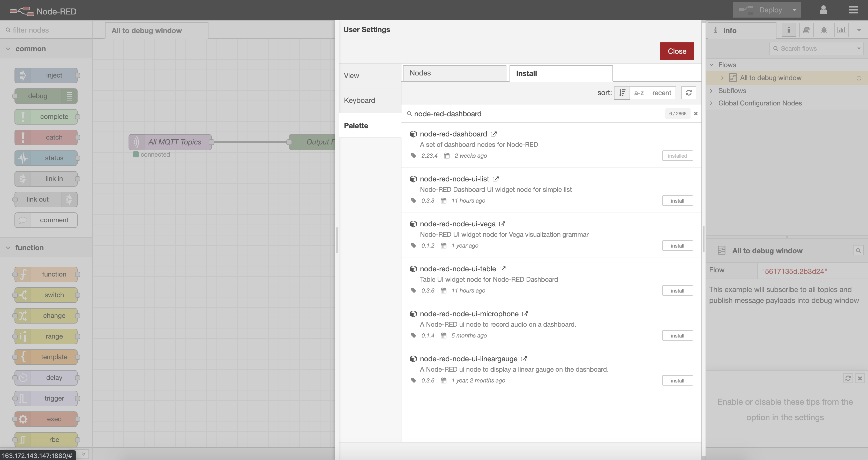
Task: Close the User Settings dialog
Action: 677,51
